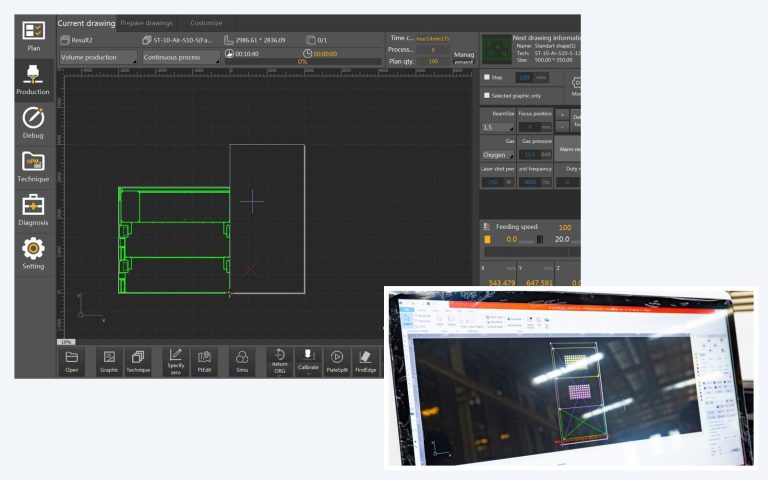Viewport: 768px width, 480px height.
Task: Click the elapsed time 00:10:40 icon
Action: point(229,53)
